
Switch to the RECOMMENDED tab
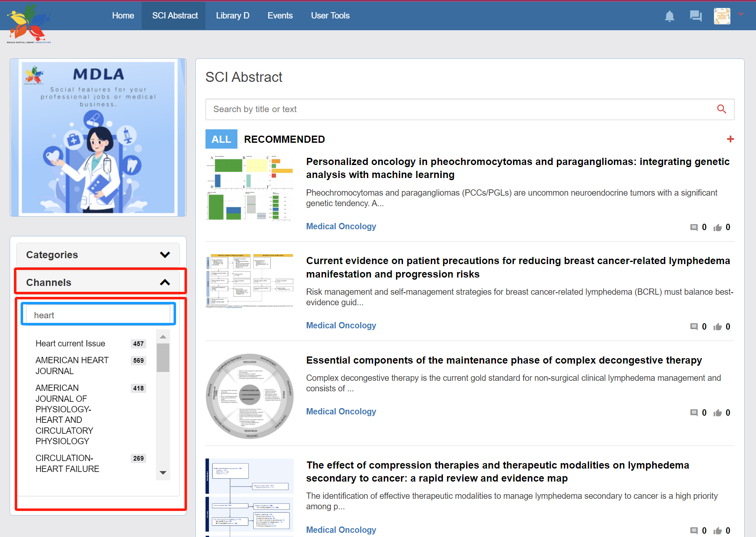click(x=284, y=139)
